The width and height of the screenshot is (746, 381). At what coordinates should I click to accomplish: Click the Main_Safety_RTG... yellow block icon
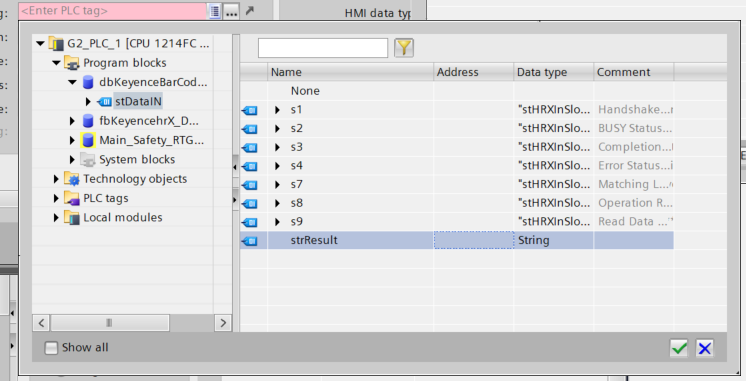point(88,140)
